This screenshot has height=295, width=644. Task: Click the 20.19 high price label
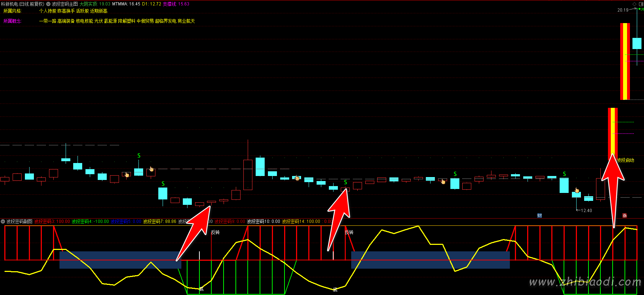click(x=623, y=10)
